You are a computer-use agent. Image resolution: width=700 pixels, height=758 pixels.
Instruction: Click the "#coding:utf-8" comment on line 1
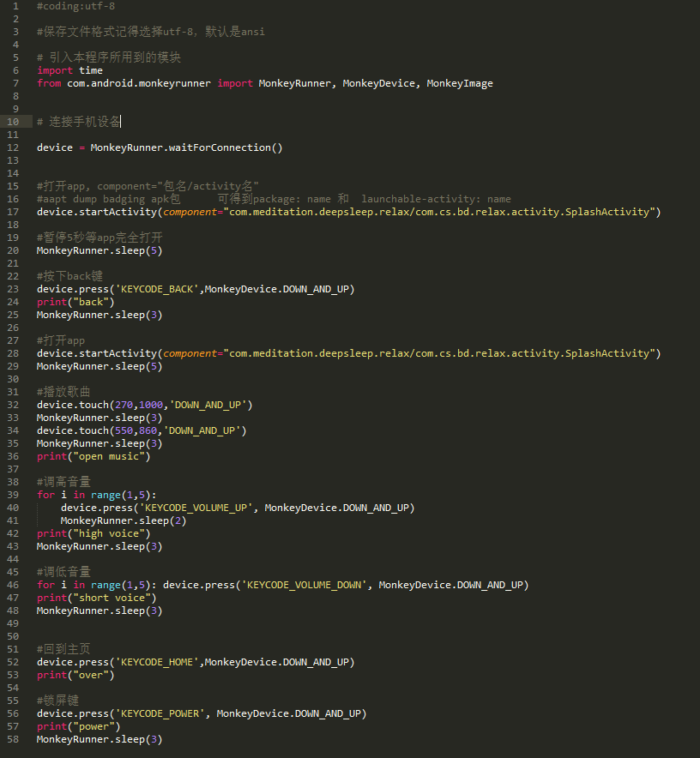76,6
